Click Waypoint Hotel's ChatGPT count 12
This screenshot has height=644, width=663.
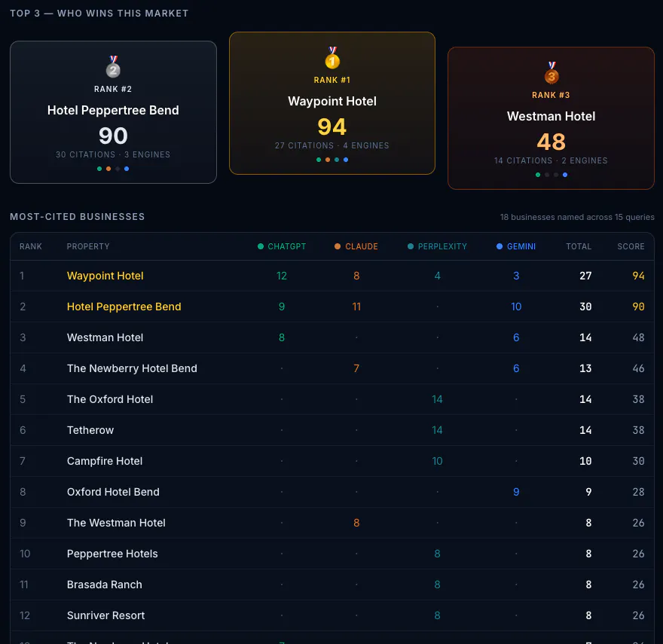[282, 276]
